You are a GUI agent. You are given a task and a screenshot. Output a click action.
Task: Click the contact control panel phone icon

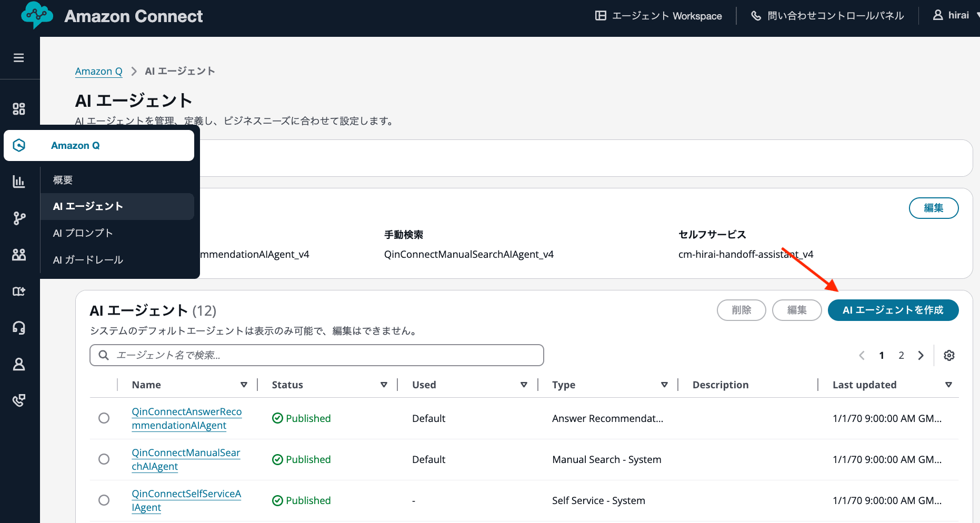[756, 16]
